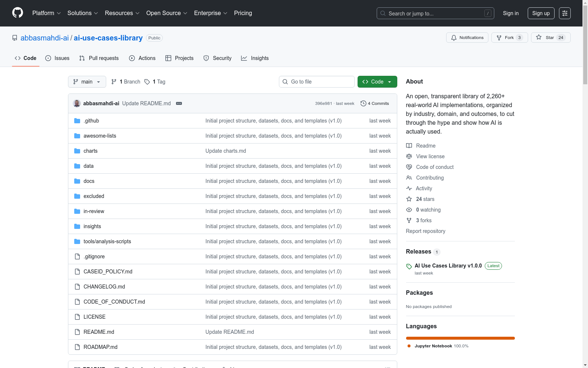
Task: Switch to the Pull requests tab
Action: (x=99, y=58)
